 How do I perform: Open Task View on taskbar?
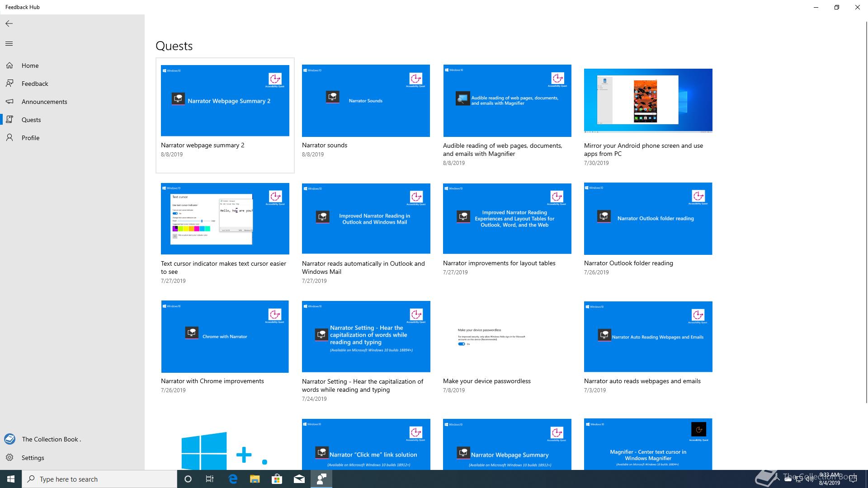point(210,479)
